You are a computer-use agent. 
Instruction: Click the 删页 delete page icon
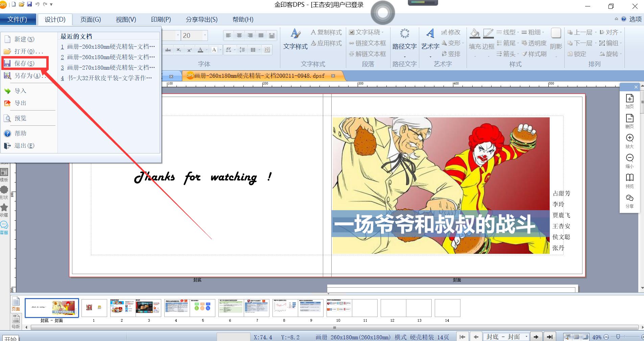coord(629,121)
